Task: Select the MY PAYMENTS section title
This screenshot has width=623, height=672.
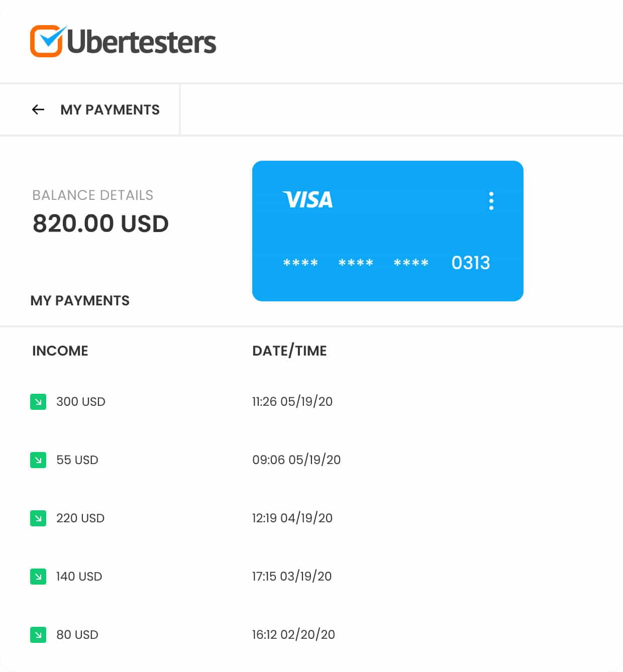Action: [x=79, y=300]
